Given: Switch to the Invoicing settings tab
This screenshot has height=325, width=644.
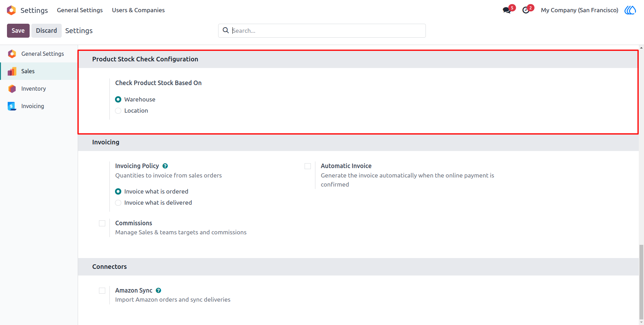Looking at the screenshot, I should (39, 106).
